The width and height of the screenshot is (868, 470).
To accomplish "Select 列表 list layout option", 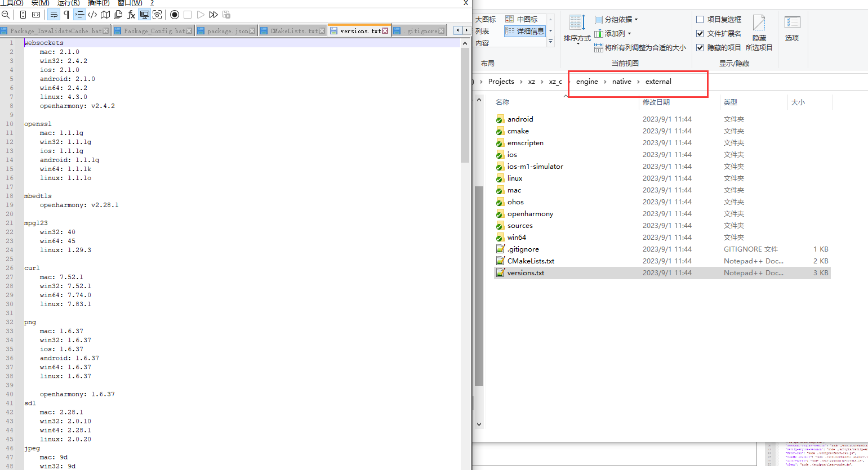I will (482, 31).
